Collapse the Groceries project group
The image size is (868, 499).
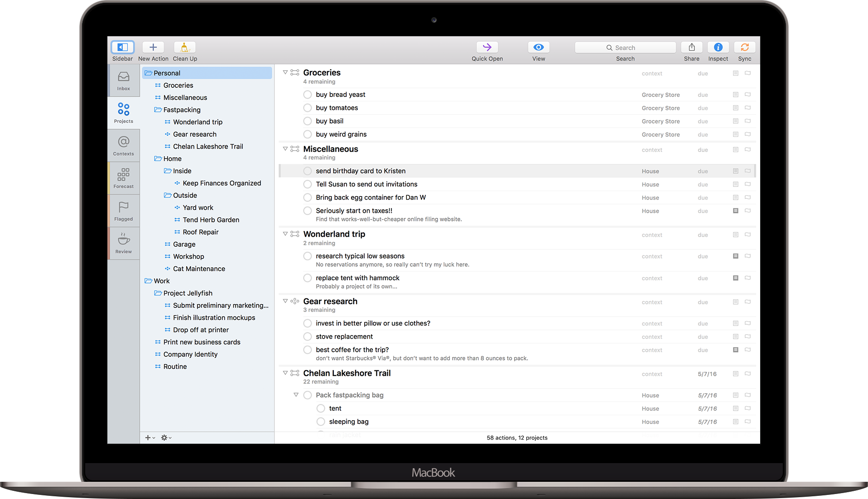[285, 72]
